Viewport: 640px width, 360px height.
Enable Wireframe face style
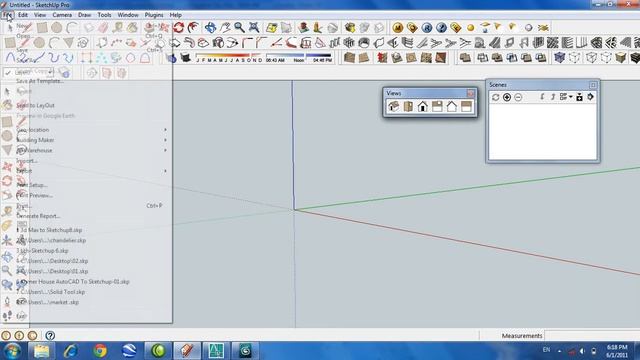[591, 58]
